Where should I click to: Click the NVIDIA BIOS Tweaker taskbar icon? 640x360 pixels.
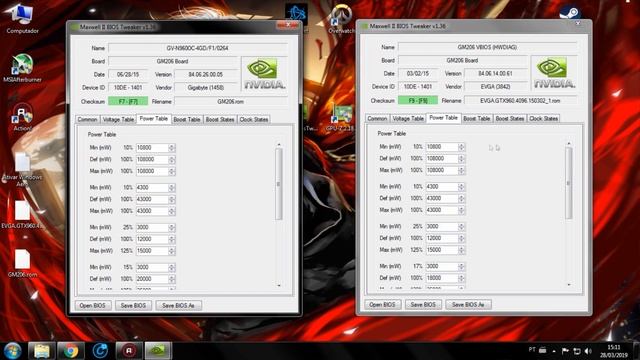coord(158,351)
